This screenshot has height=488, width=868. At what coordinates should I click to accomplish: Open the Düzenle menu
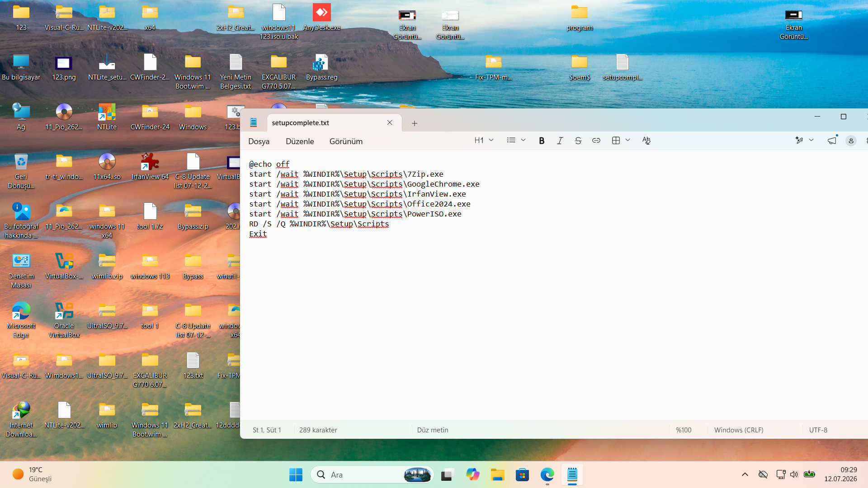300,141
